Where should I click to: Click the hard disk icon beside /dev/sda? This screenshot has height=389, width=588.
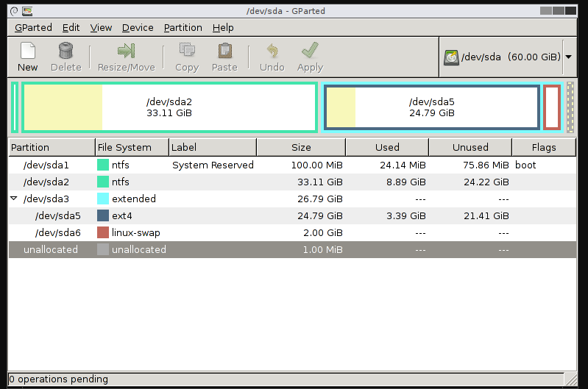click(x=451, y=57)
